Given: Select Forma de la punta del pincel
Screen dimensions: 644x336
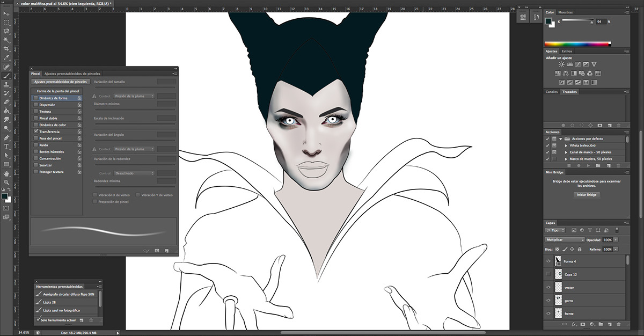Looking at the screenshot, I should coord(58,91).
